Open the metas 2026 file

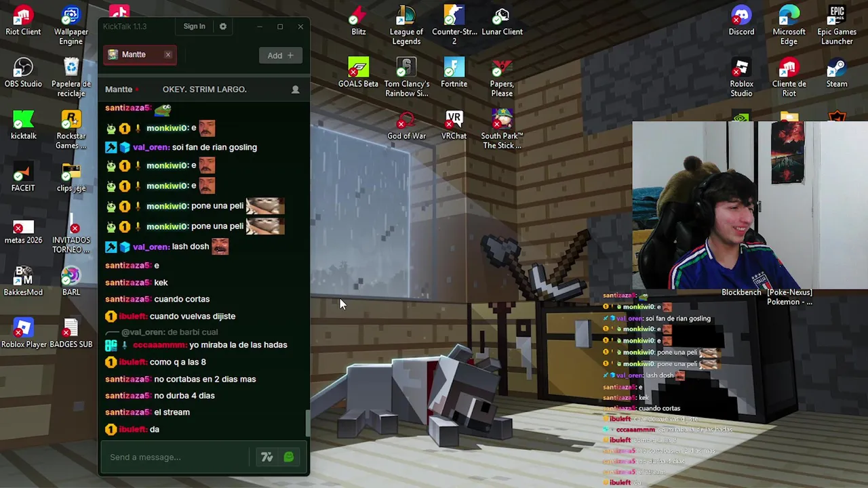click(23, 230)
